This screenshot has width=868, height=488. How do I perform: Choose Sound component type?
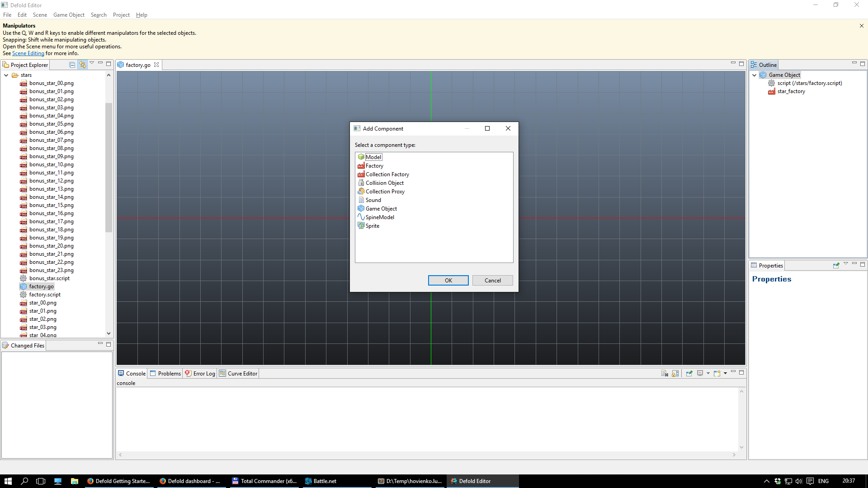point(373,200)
